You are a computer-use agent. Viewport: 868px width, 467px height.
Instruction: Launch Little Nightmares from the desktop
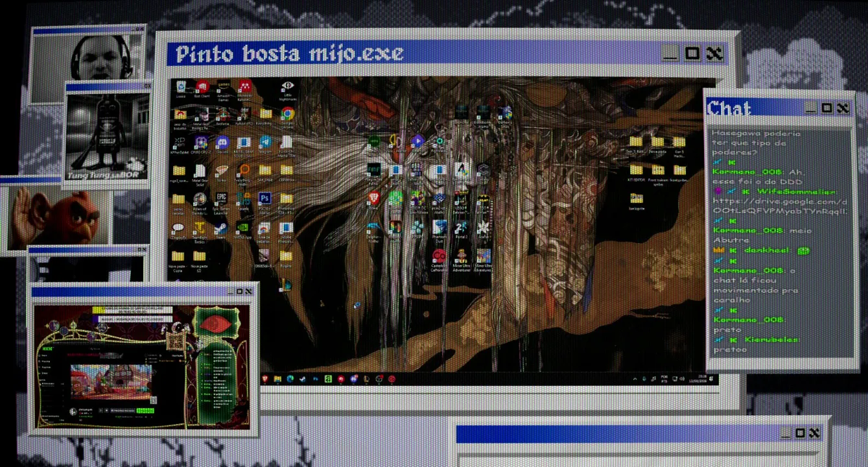(x=287, y=90)
